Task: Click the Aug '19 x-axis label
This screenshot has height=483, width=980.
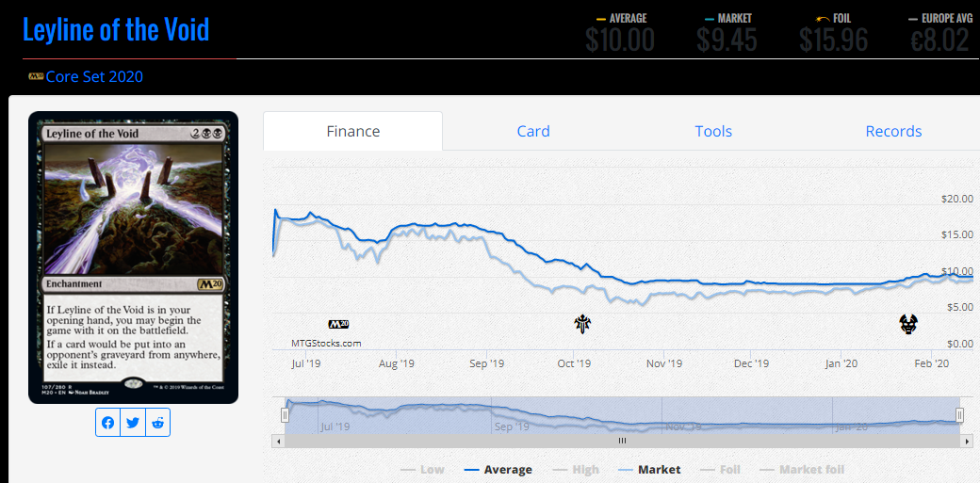Action: click(397, 363)
